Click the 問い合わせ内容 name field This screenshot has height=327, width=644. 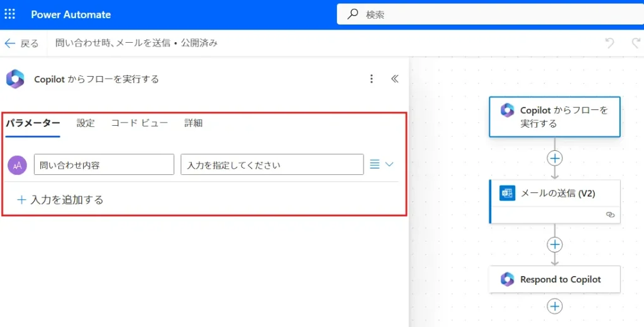click(104, 165)
